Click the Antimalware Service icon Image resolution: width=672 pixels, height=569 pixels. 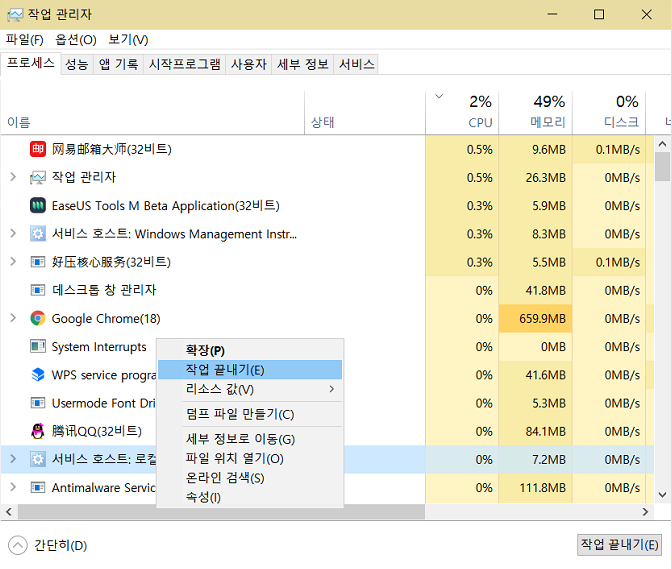pos(38,488)
